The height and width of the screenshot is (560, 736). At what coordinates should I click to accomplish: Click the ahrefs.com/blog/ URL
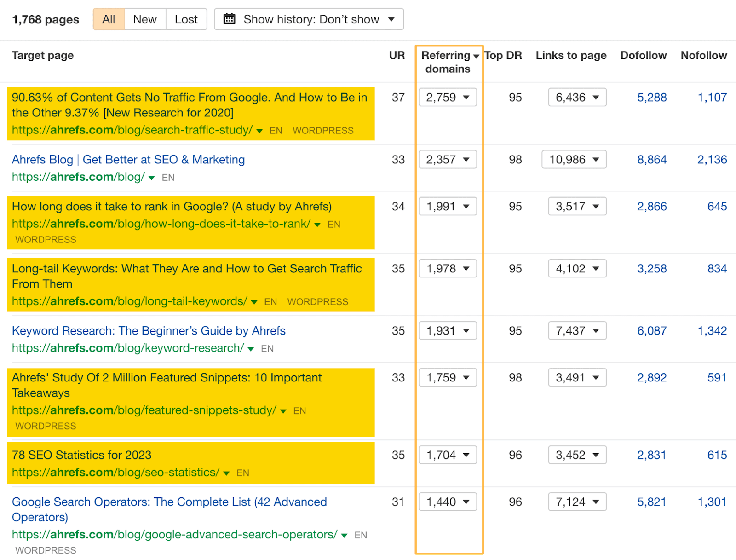(77, 177)
